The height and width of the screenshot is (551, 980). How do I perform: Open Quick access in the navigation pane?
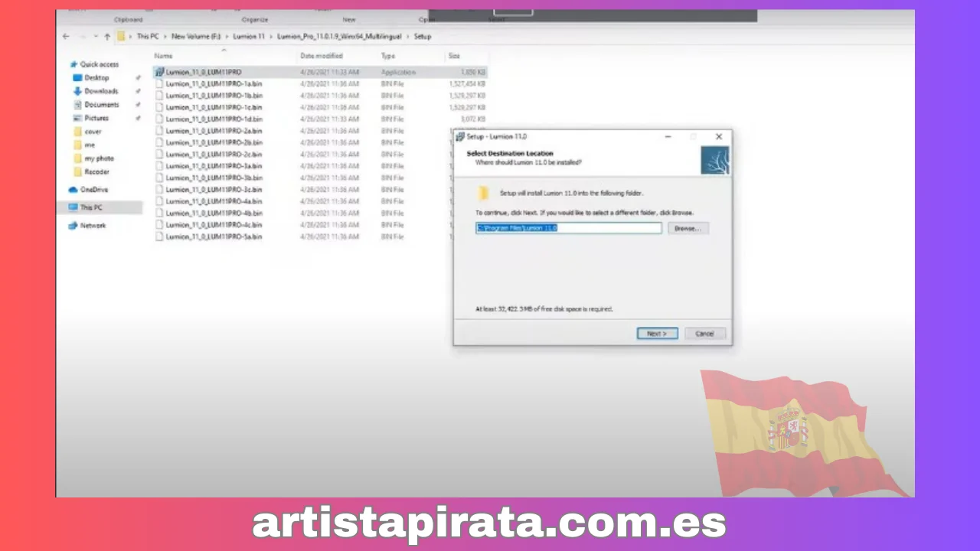tap(100, 64)
